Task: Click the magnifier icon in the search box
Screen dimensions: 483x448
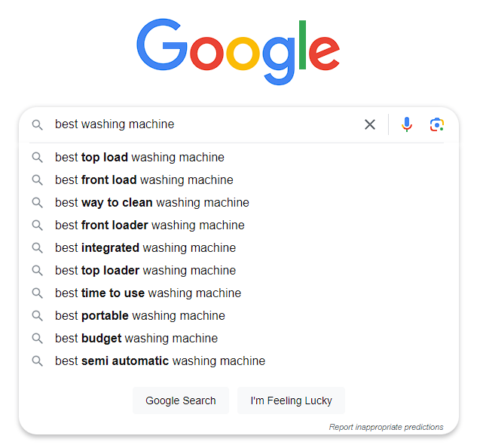Action: click(37, 124)
